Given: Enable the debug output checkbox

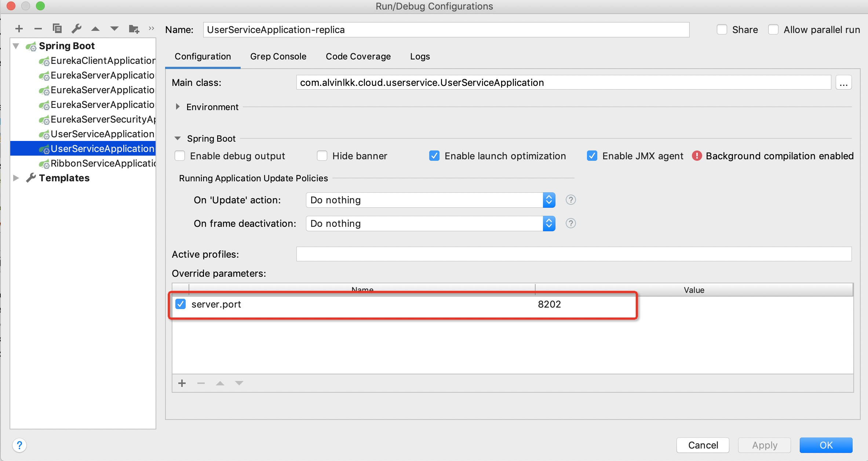Looking at the screenshot, I should [x=180, y=156].
